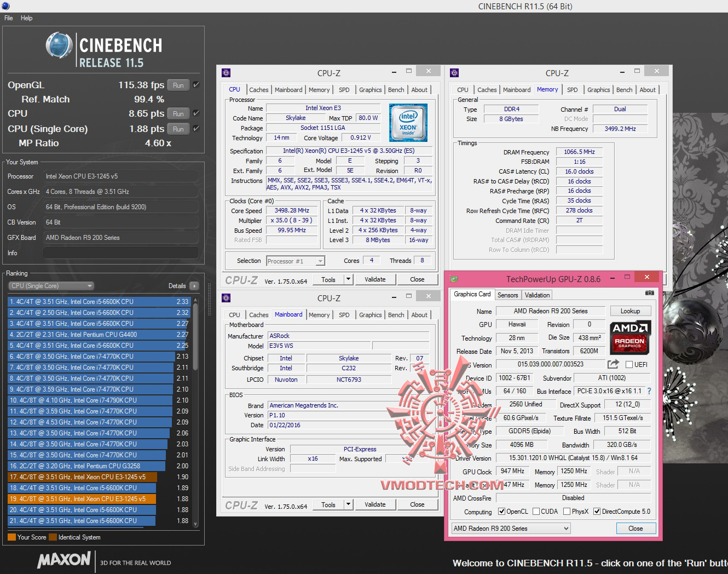Click the Ranking list vertical scrollbar
Image resolution: width=728 pixels, height=574 pixels.
tap(195, 411)
